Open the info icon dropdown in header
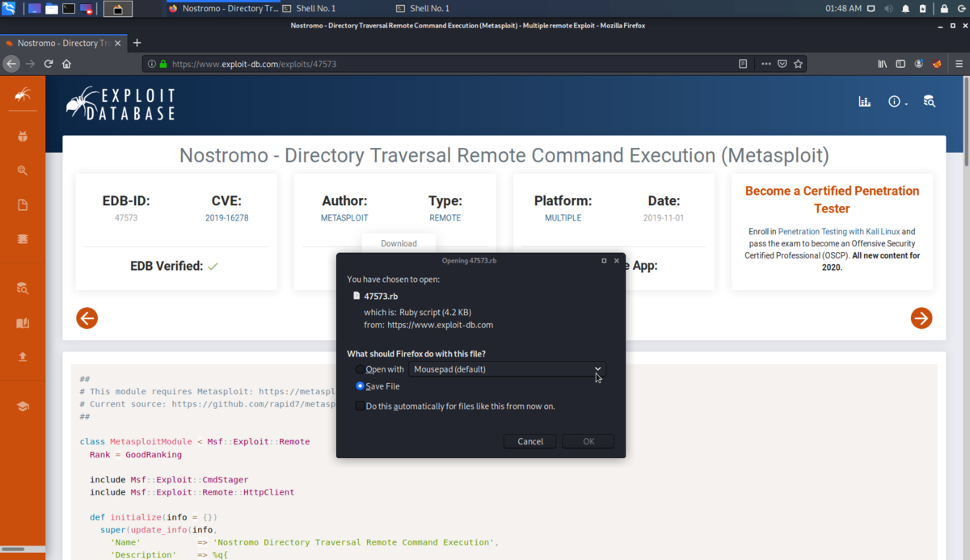The height and width of the screenshot is (560, 970). tap(897, 102)
